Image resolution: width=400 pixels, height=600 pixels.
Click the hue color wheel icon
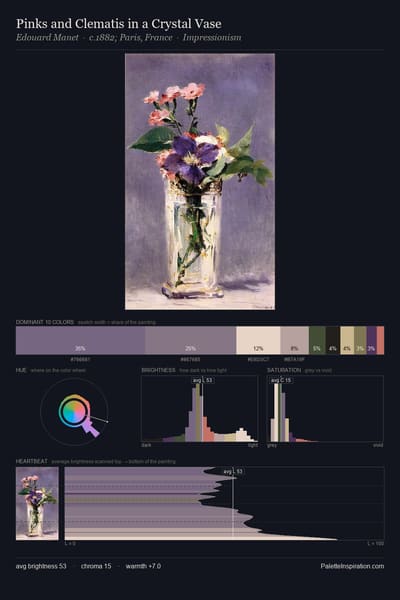[75, 412]
